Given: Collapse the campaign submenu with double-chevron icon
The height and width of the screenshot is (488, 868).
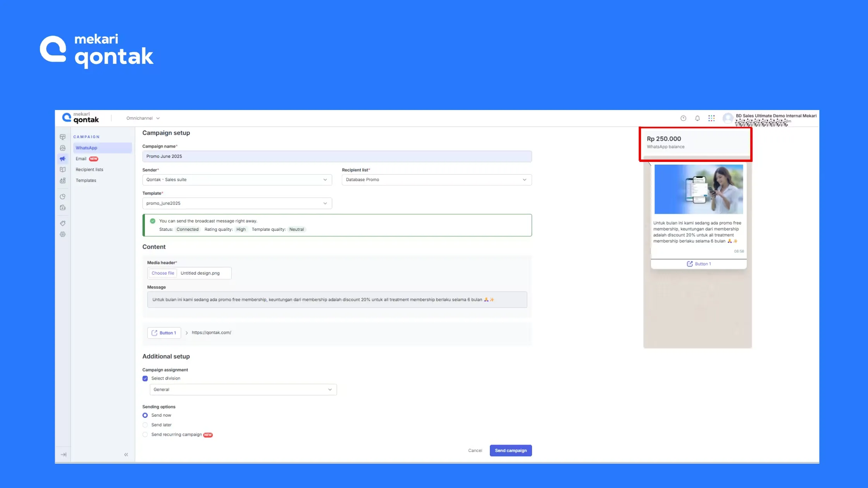Looking at the screenshot, I should tap(126, 455).
